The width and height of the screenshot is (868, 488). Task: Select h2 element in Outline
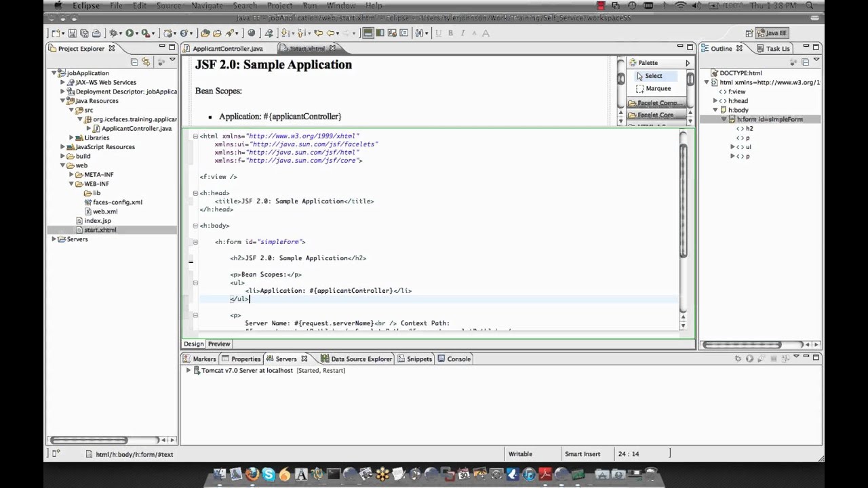coord(745,129)
